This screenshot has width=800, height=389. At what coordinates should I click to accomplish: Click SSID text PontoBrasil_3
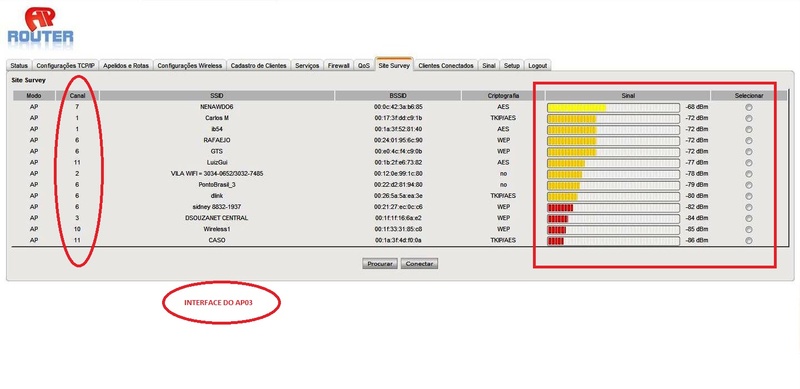click(217, 185)
